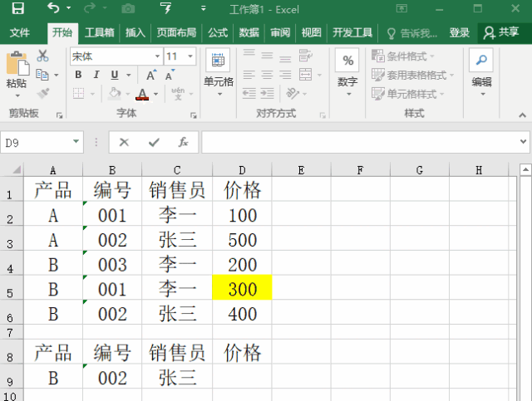Click align right icon
532x401 pixels.
(285, 75)
